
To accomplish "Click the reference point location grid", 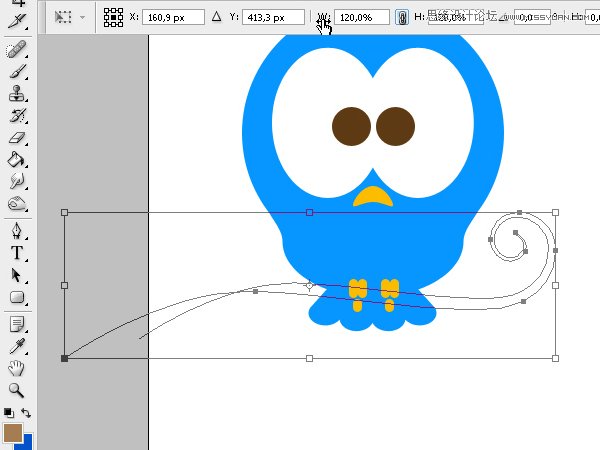I will click(113, 17).
